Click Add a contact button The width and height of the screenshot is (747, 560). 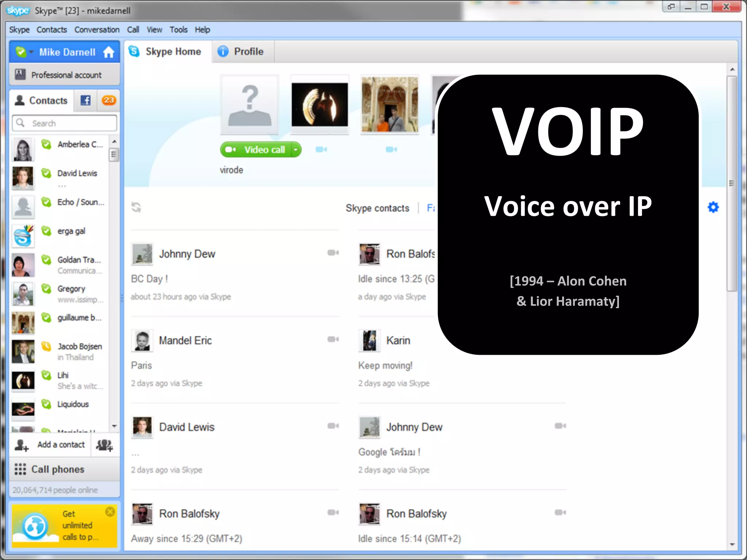coord(50,445)
